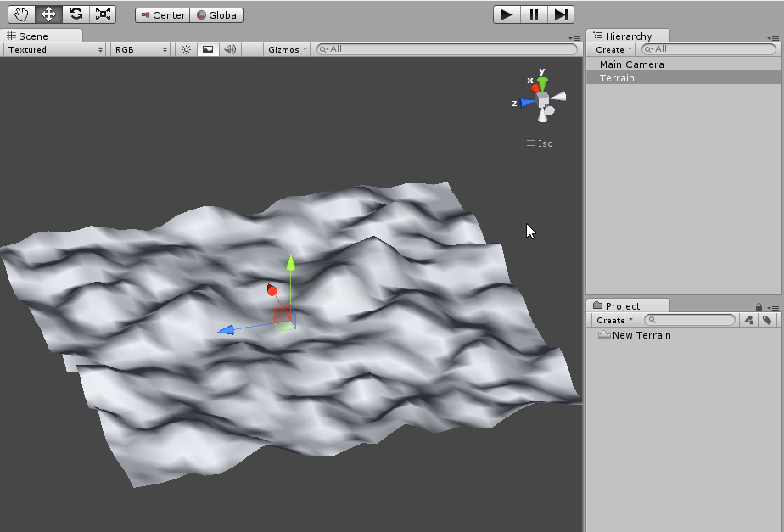Toggle the scene skybox overlay image button
The width and height of the screenshot is (784, 532).
(208, 49)
